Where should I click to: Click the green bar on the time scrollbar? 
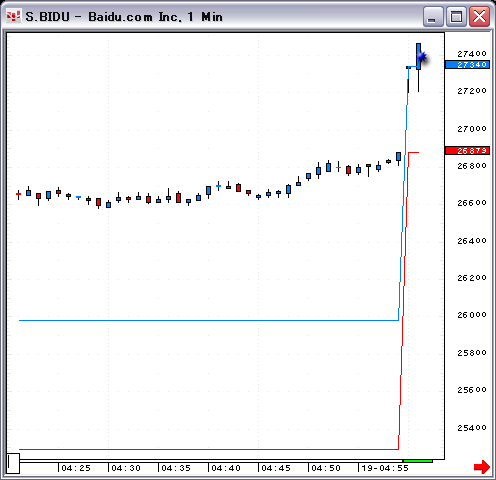(418, 461)
